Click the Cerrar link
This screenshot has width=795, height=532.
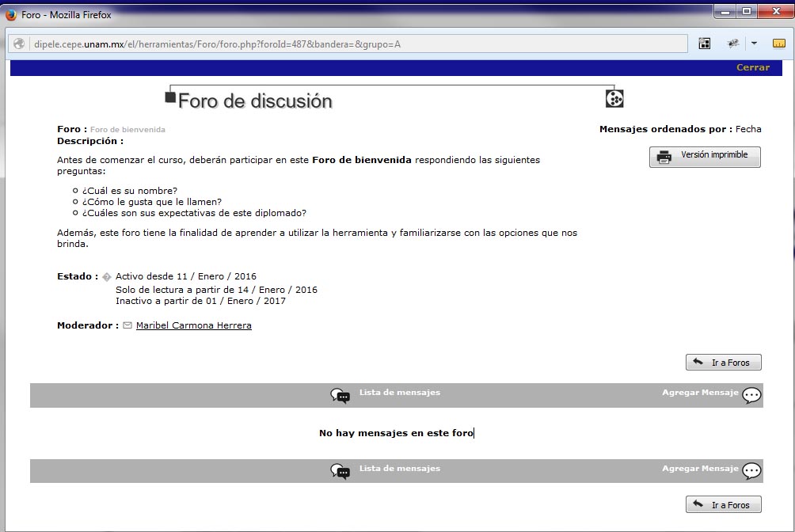coord(752,67)
